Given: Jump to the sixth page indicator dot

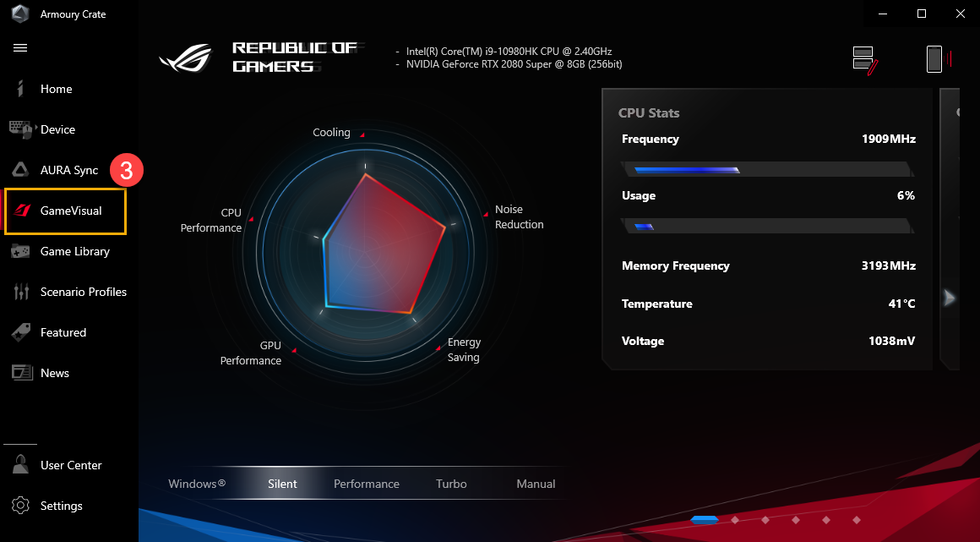Looking at the screenshot, I should pyautogui.click(x=857, y=520).
